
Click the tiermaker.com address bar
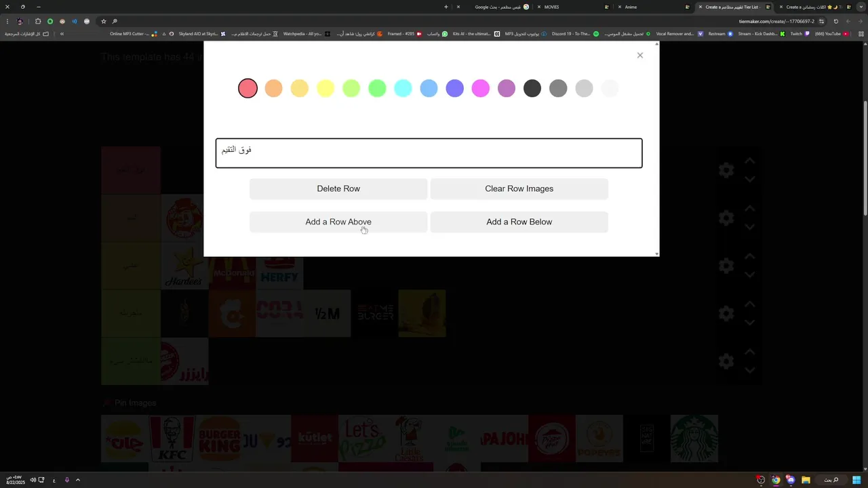point(776,21)
